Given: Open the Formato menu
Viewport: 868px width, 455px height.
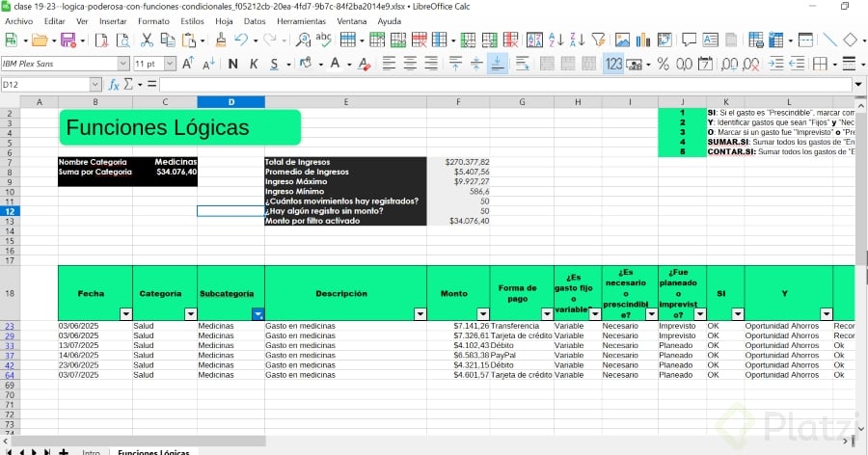Looking at the screenshot, I should 153,21.
